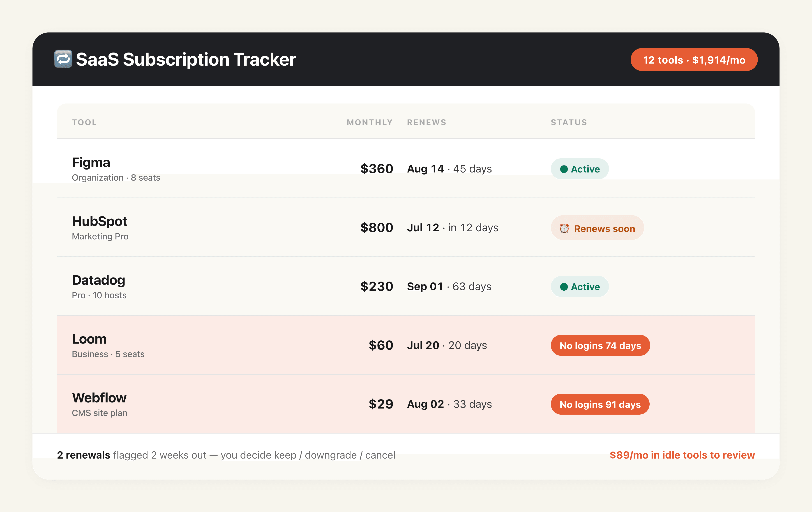Click the green dot in Datadog's Active badge
This screenshot has width=812, height=512.
pos(564,287)
